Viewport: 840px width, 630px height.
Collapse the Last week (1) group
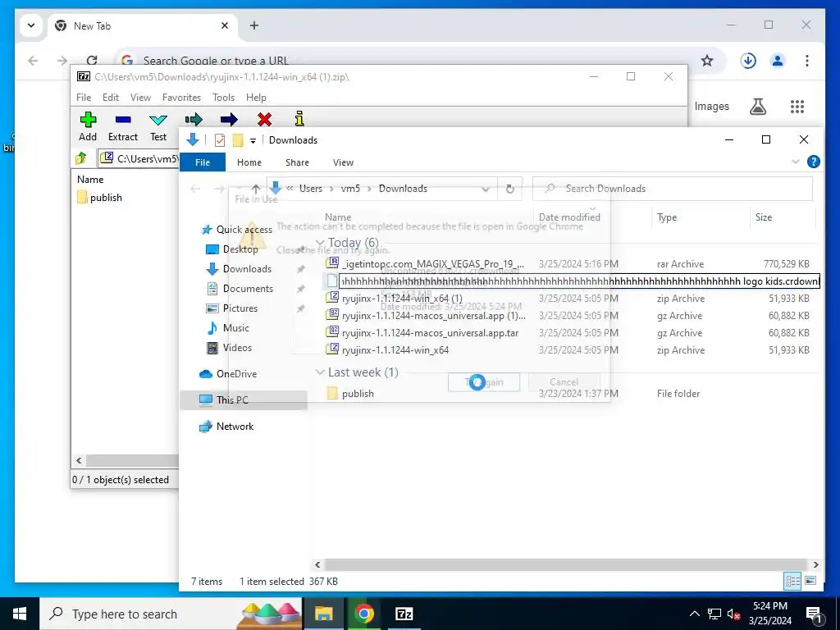click(320, 372)
